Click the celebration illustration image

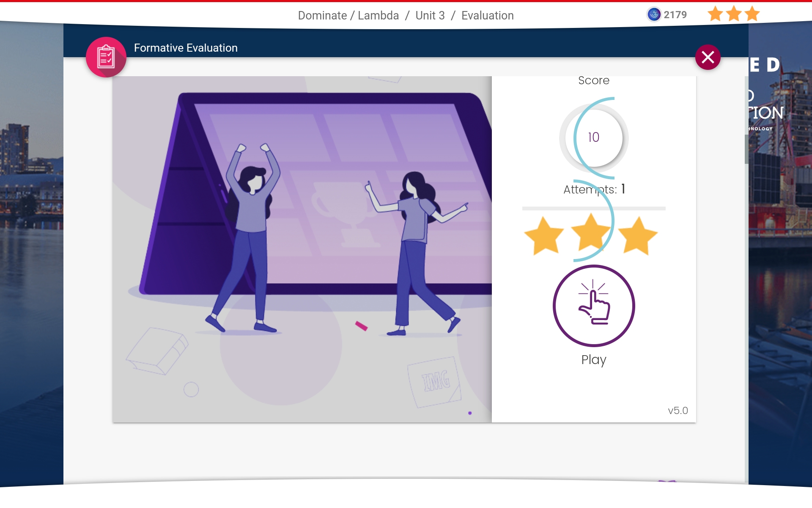click(x=302, y=249)
